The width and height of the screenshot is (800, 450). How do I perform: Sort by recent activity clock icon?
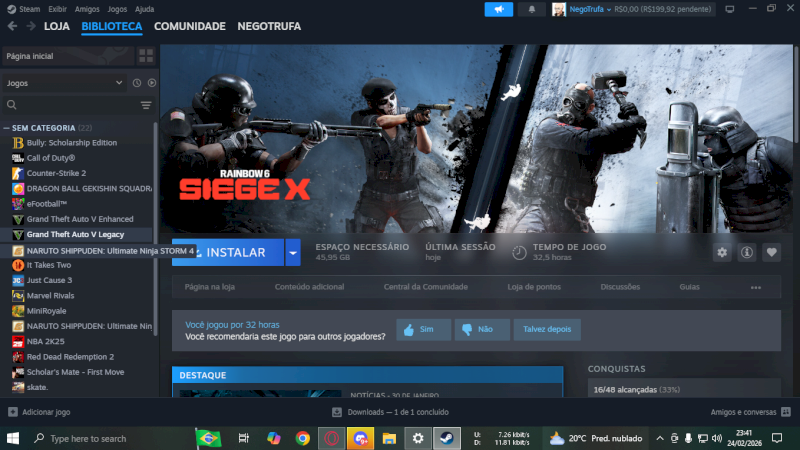pyautogui.click(x=137, y=83)
